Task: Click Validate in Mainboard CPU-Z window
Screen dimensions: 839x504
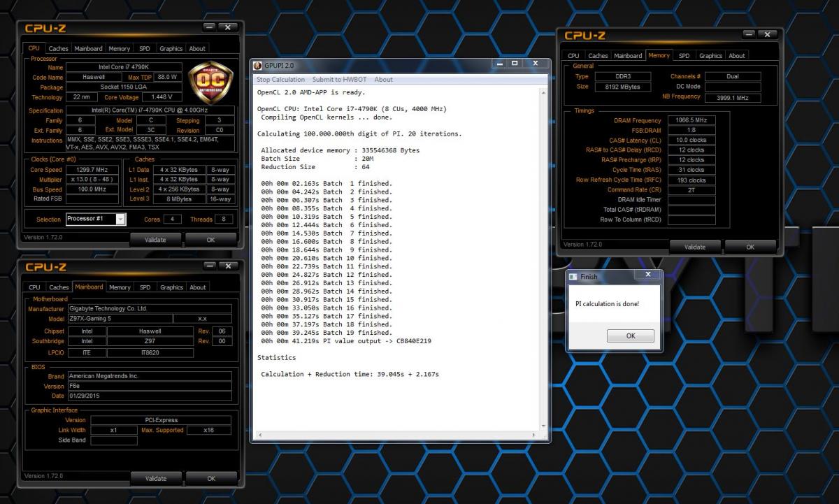Action: point(156,478)
